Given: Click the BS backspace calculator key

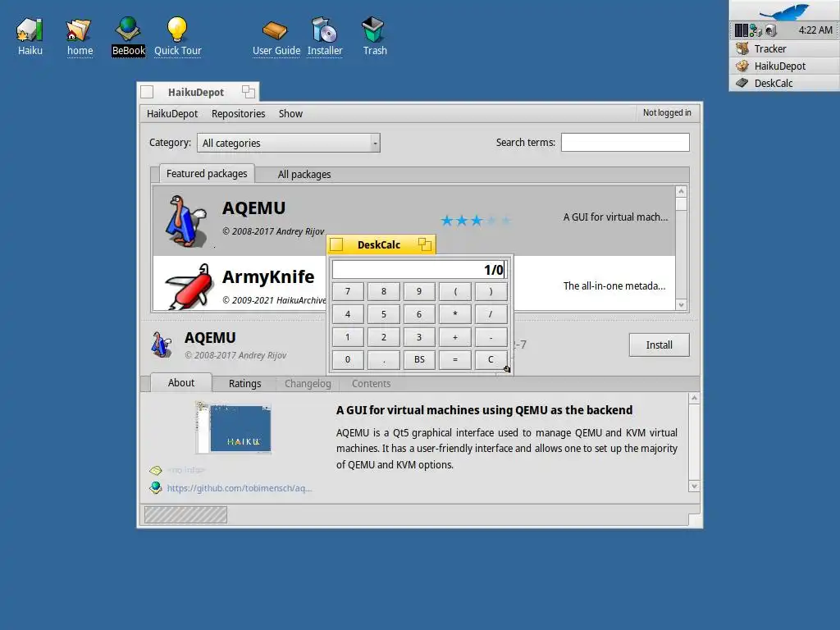Looking at the screenshot, I should coord(419,360).
